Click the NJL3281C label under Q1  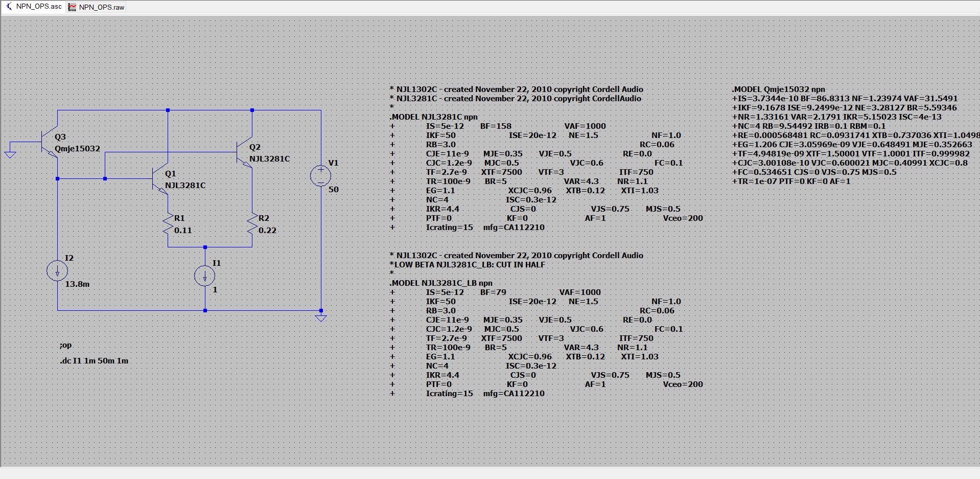tap(185, 186)
